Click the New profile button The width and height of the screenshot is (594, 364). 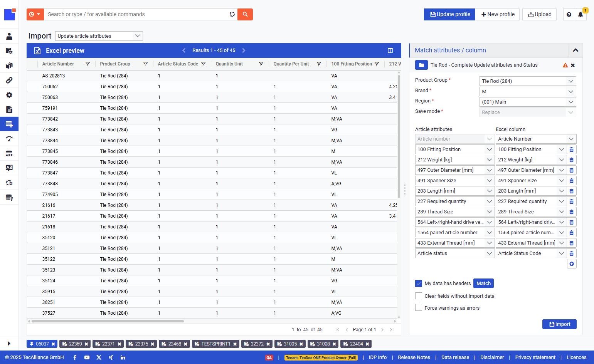(498, 14)
